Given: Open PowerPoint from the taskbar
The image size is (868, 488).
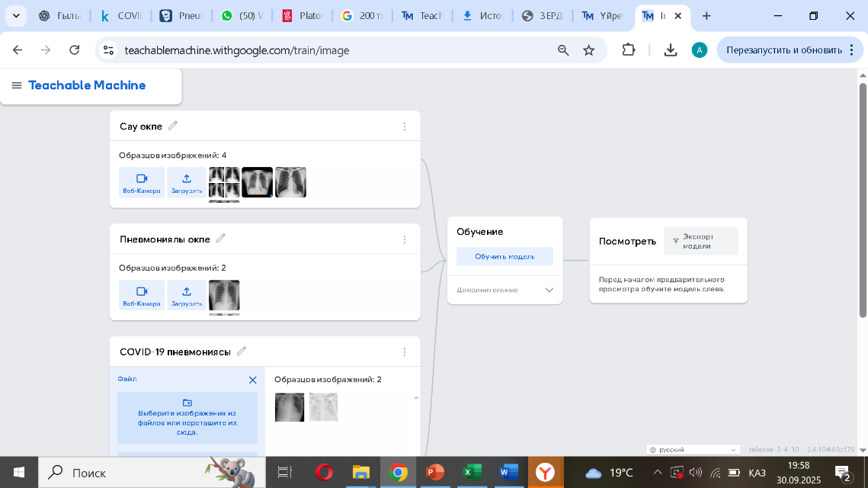Looking at the screenshot, I should (435, 473).
